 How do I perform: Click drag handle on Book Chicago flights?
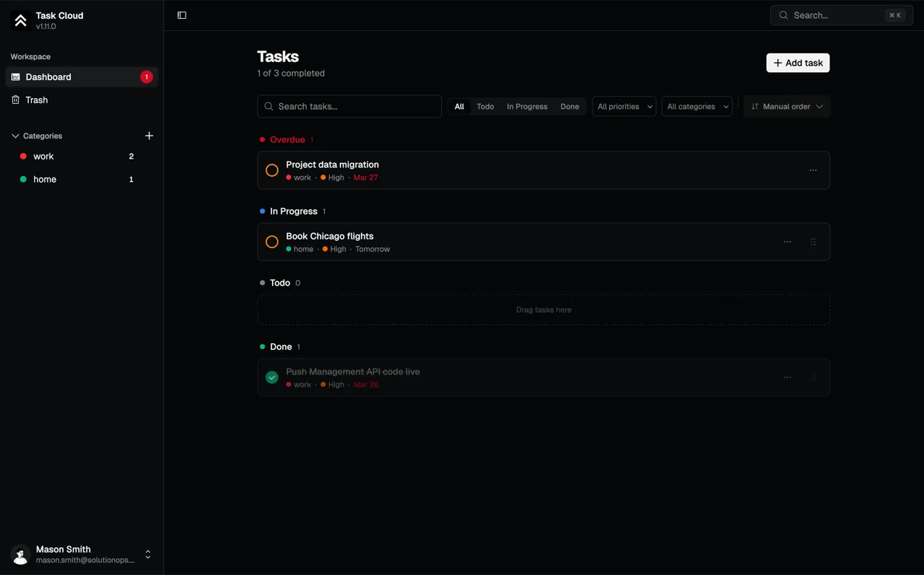pos(813,242)
